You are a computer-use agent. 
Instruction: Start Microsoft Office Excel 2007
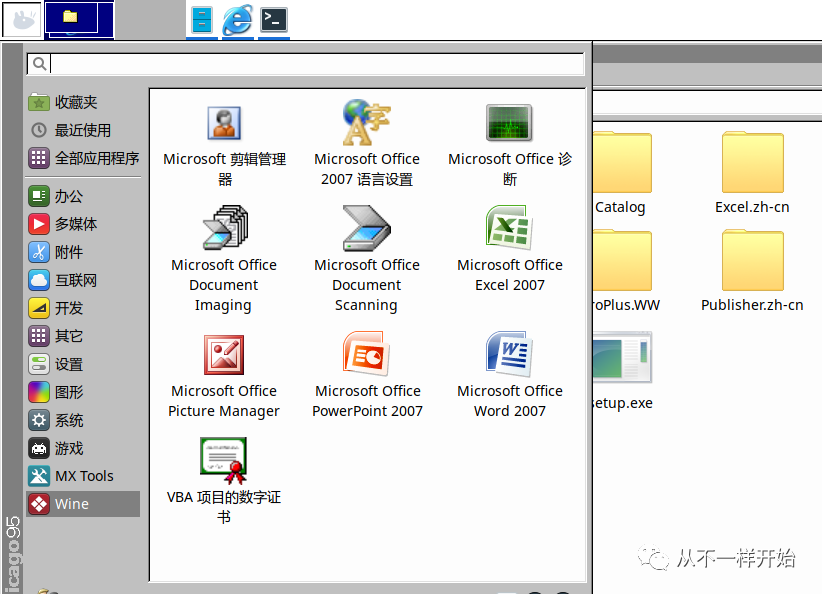pos(510,249)
